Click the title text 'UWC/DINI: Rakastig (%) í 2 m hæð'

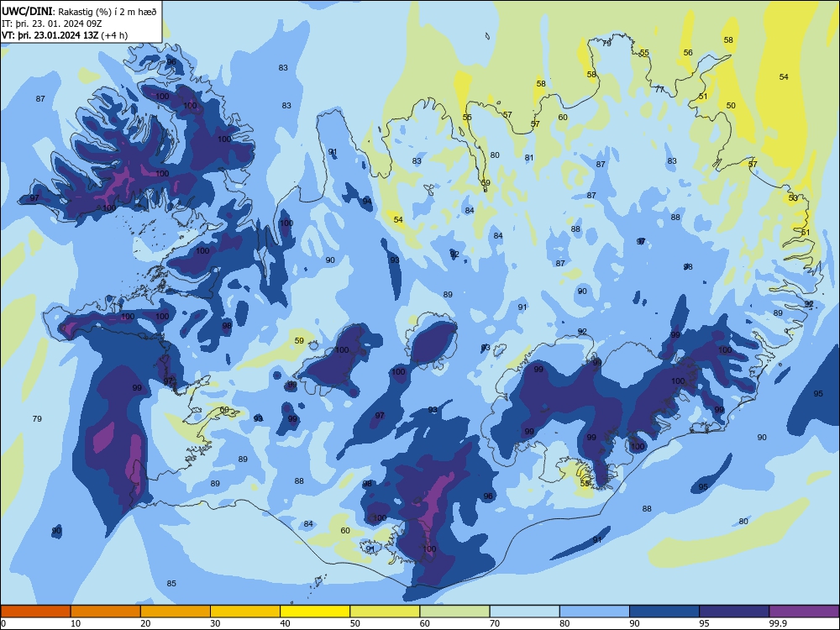click(x=79, y=11)
